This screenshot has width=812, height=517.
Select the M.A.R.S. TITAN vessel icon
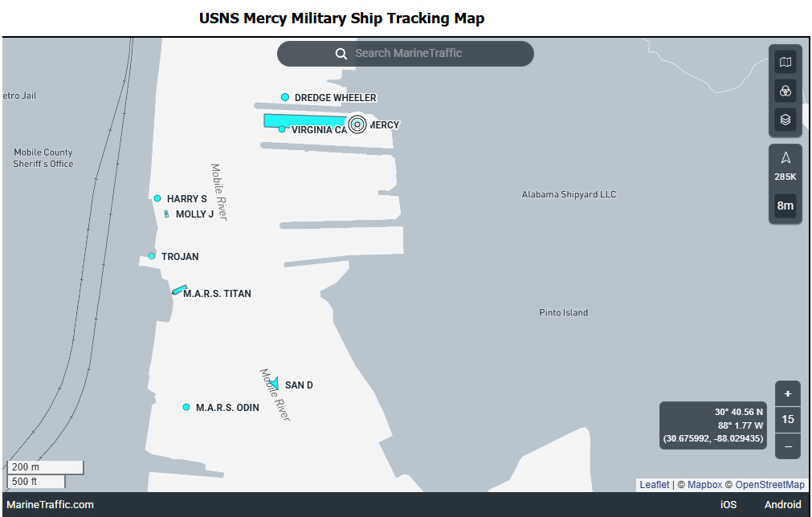point(179,290)
